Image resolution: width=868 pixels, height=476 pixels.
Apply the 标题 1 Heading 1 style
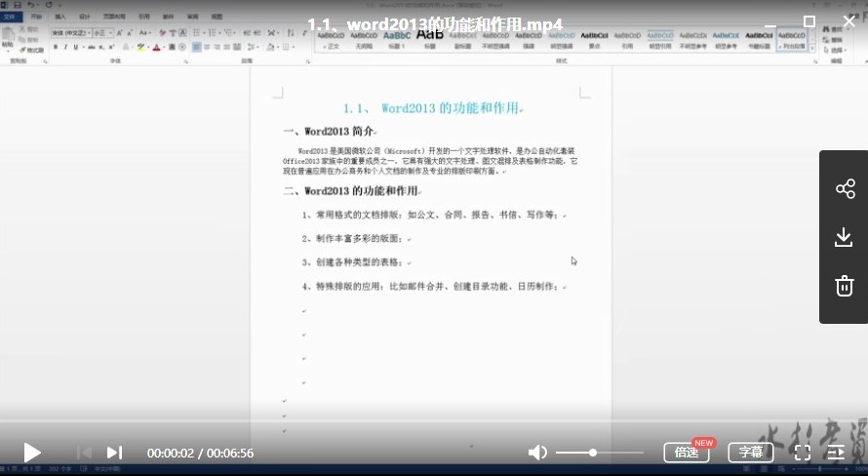[x=397, y=40]
